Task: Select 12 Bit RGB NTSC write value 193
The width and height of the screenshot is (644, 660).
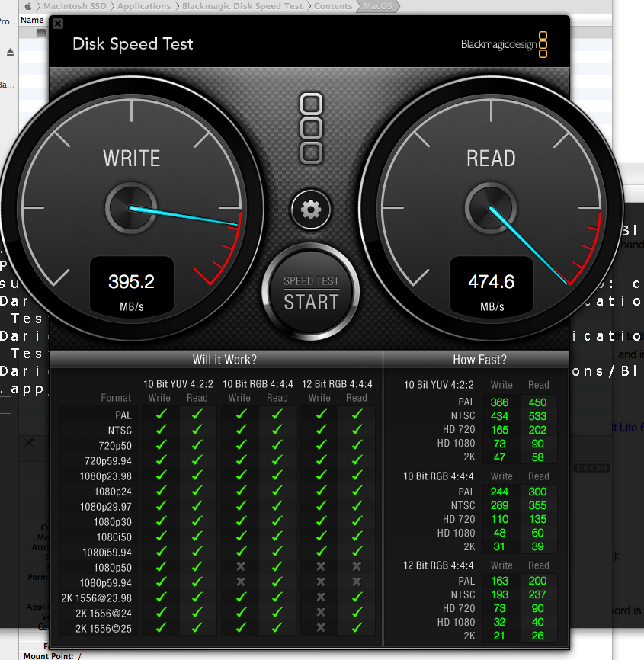Action: [500, 594]
